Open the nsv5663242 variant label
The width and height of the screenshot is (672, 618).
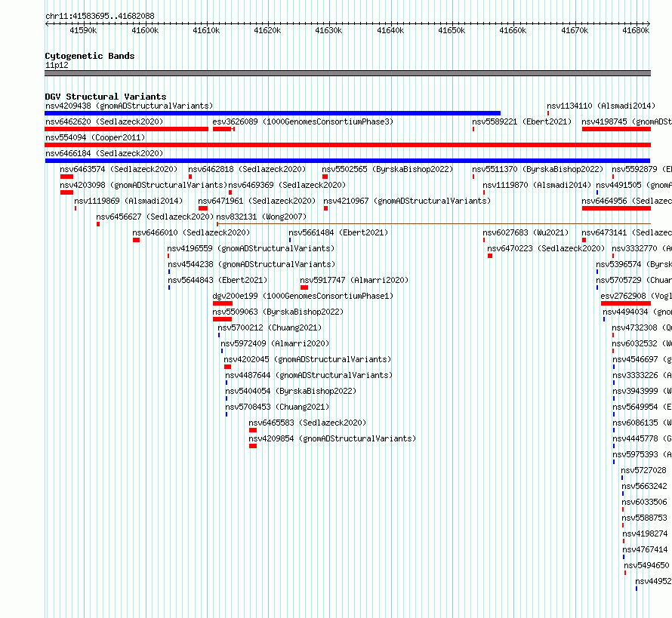pos(645,486)
